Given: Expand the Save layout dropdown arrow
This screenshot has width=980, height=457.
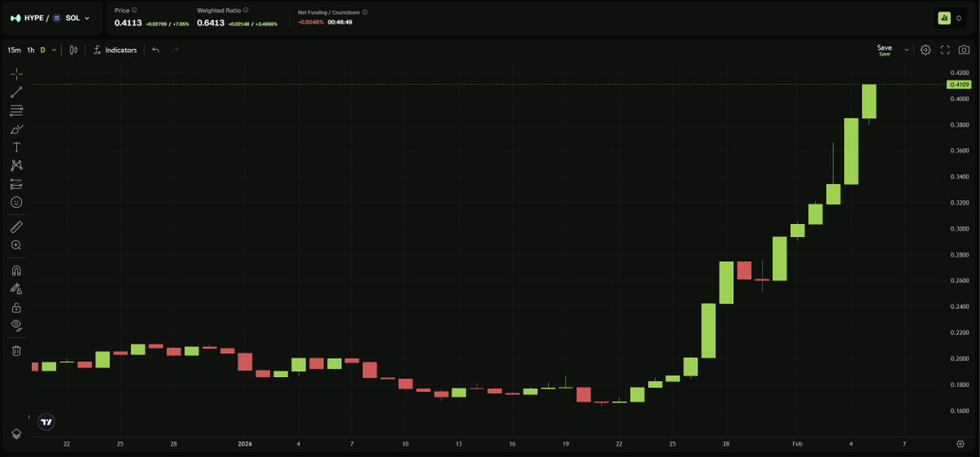Looking at the screenshot, I should tap(906, 50).
